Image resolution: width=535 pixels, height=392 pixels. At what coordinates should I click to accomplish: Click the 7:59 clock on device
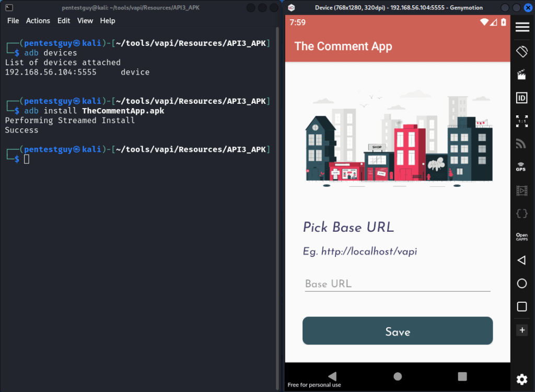pyautogui.click(x=297, y=22)
